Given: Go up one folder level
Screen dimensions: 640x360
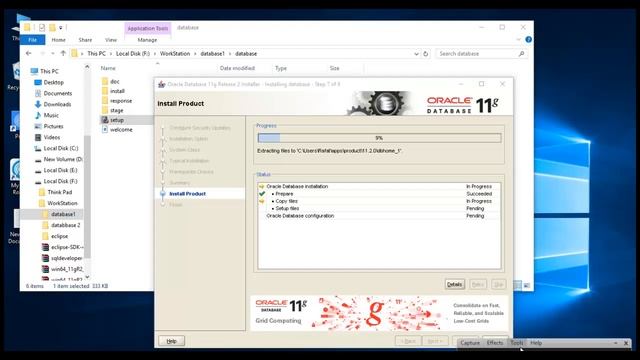Looking at the screenshot, I should click(x=63, y=53).
